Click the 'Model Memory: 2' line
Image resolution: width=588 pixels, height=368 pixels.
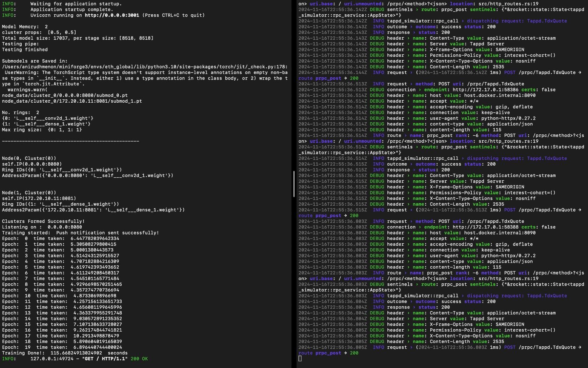pyautogui.click(x=25, y=26)
